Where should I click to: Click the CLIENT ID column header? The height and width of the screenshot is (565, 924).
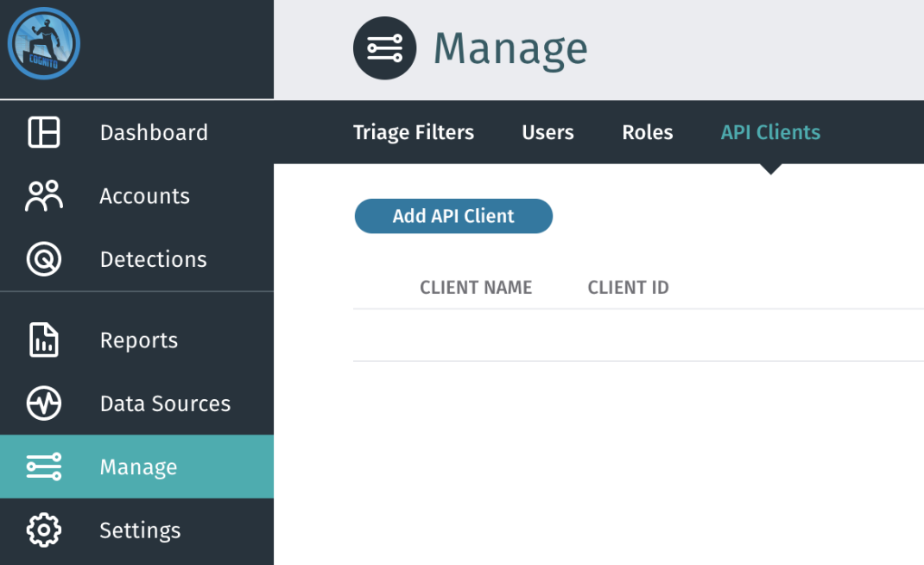coord(628,287)
